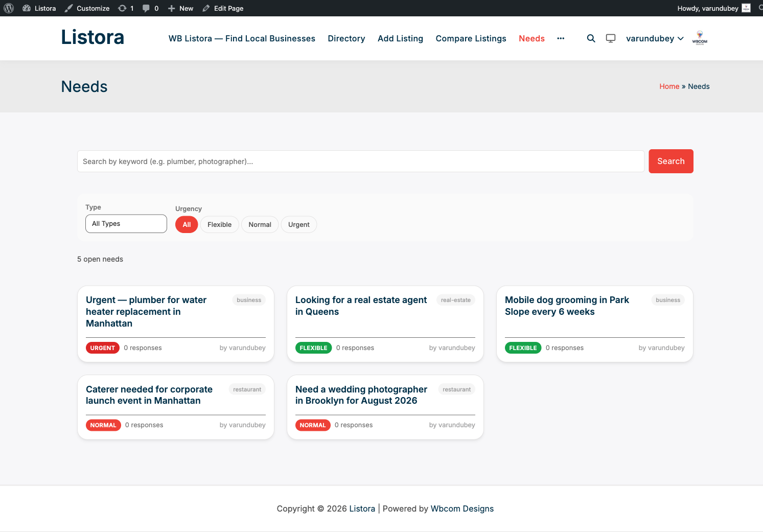The height and width of the screenshot is (532, 763).
Task: Click the Needs page heading
Action: [x=84, y=86]
